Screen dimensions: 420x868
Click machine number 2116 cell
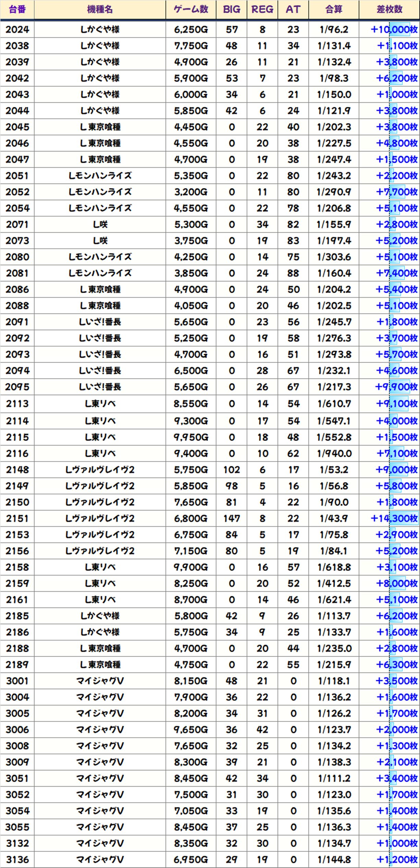tap(17, 454)
